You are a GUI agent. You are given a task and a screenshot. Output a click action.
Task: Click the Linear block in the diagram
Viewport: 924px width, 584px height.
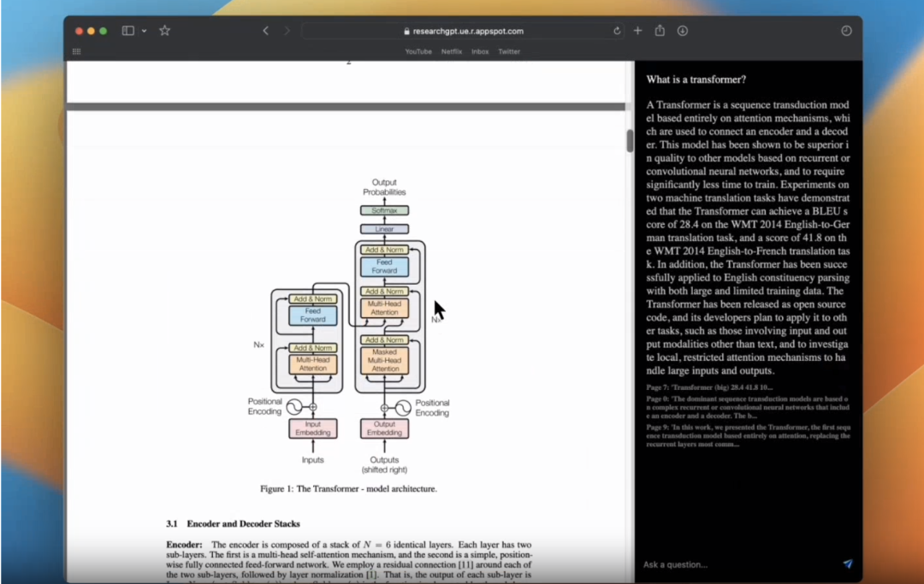coord(384,229)
